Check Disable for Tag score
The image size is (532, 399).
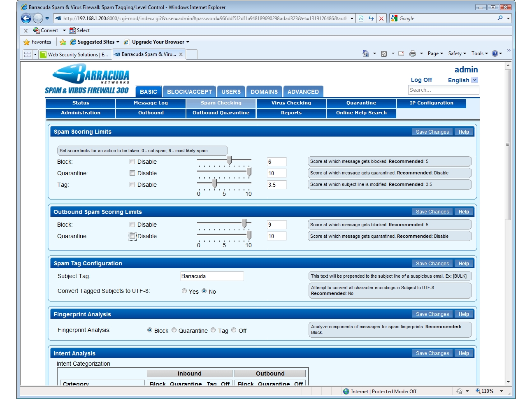tap(132, 185)
